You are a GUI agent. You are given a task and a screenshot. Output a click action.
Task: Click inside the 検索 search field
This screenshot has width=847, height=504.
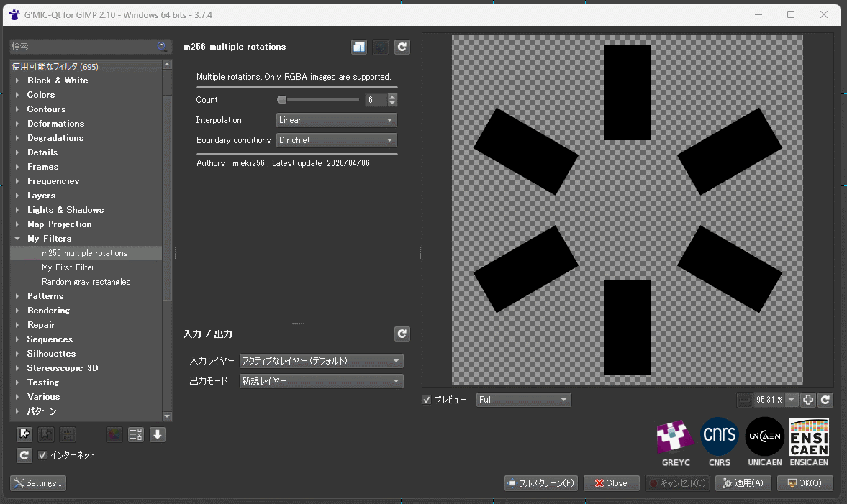pyautogui.click(x=83, y=47)
